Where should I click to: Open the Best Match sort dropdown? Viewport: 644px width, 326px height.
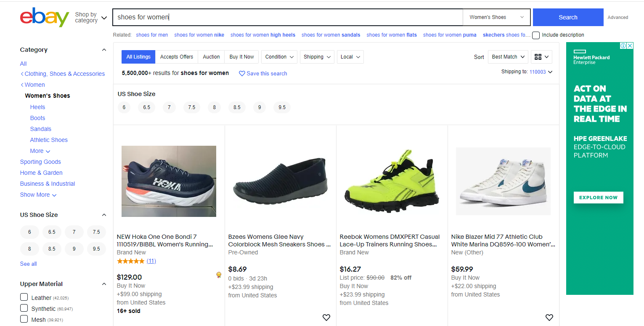(508, 57)
